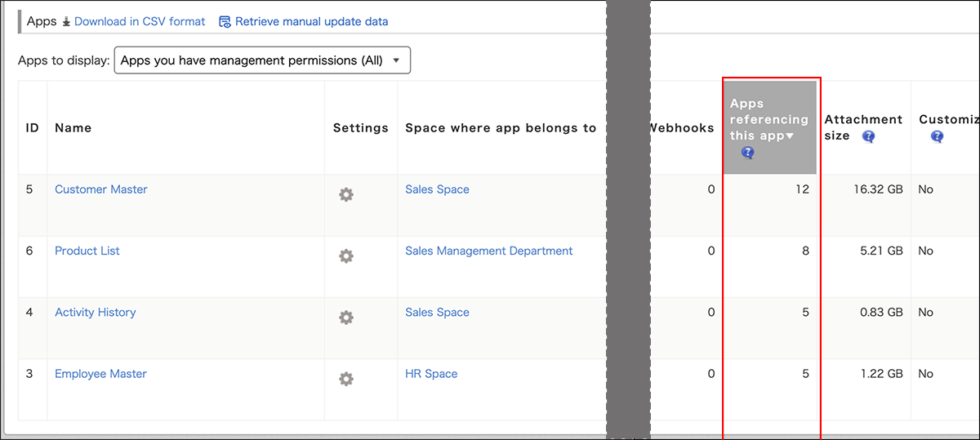The width and height of the screenshot is (980, 440).
Task: Click the Retrieve manual update data icon
Action: pyautogui.click(x=225, y=22)
